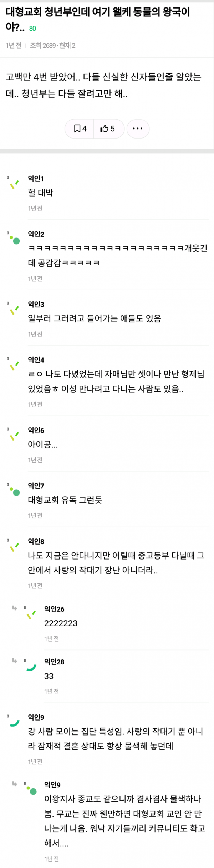Select 익인8 username

(36, 541)
